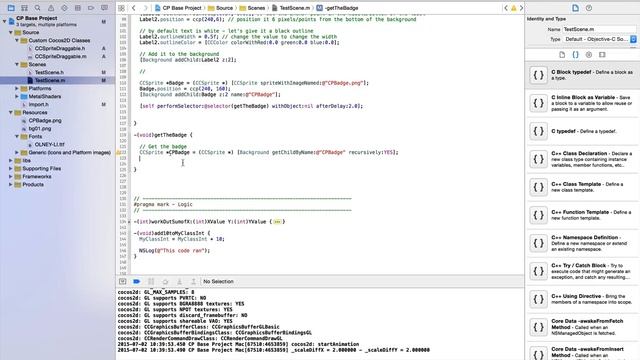Expand the Platforms group

pos(17,88)
